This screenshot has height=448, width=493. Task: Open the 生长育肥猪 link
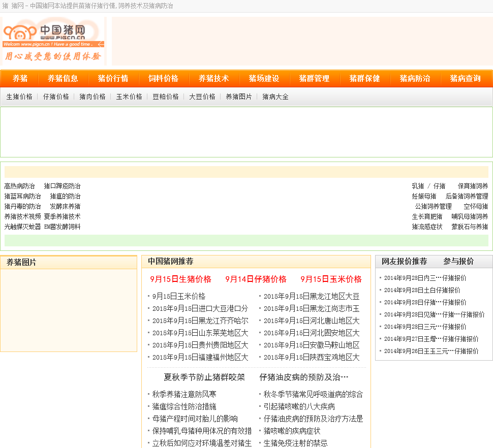pyautogui.click(x=427, y=216)
